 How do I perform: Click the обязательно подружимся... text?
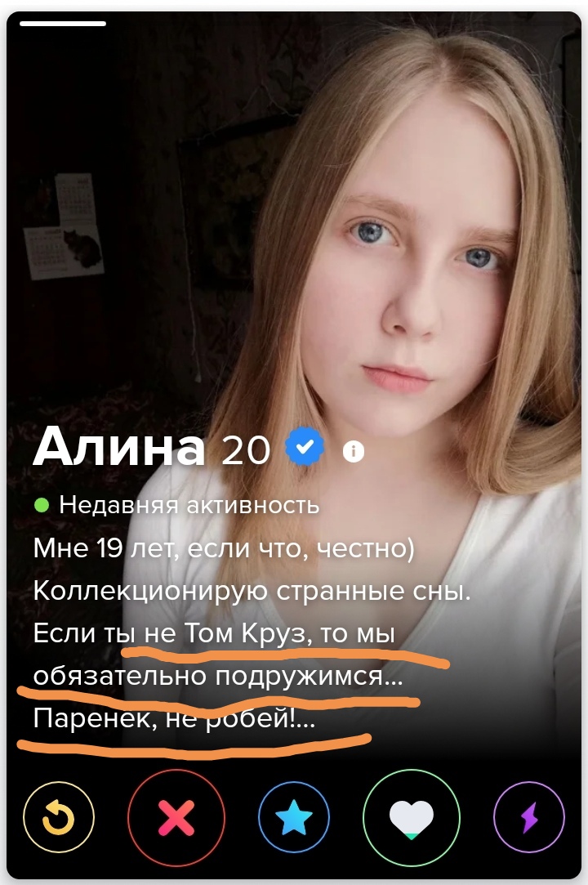(x=218, y=676)
